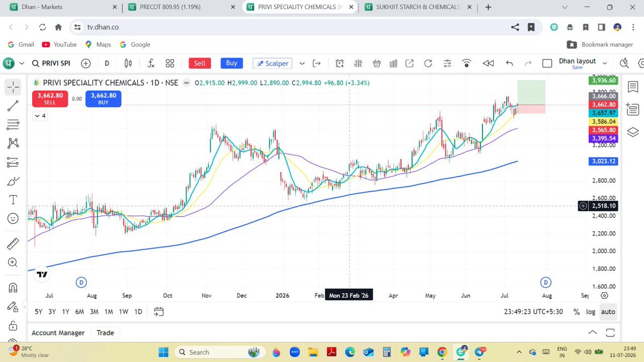Switch to the Trade tab
Image resolution: width=644 pixels, height=362 pixels.
(105, 333)
